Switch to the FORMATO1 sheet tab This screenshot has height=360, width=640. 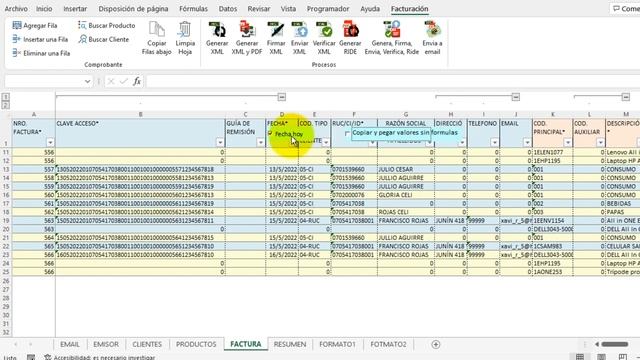coord(337,344)
